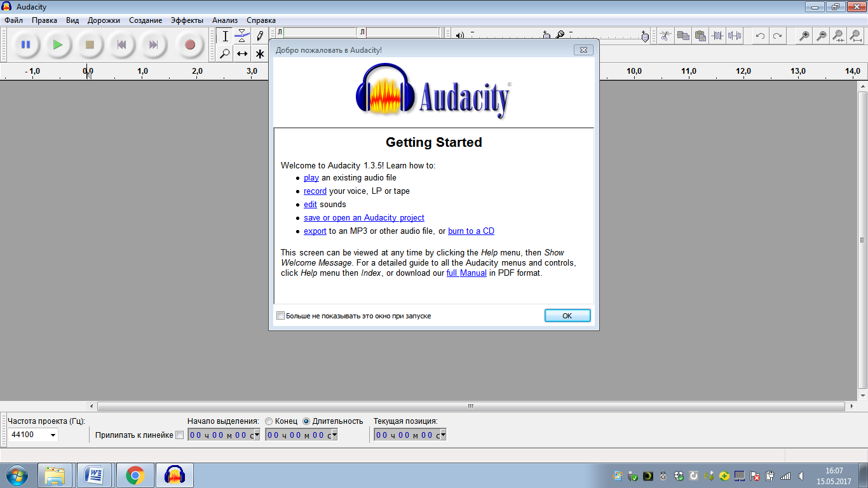The height and width of the screenshot is (488, 868).
Task: Click the output volume slider thumb
Action: pyautogui.click(x=546, y=36)
